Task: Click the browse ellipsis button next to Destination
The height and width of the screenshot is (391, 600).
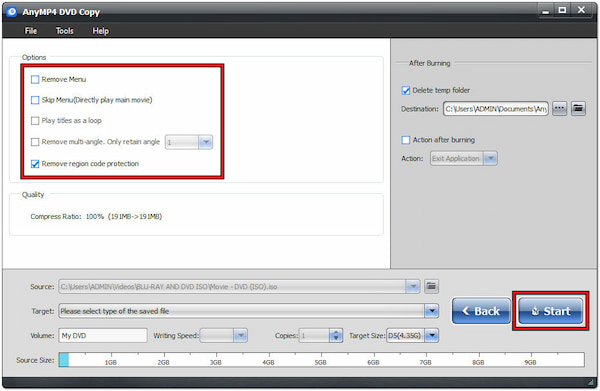Action: click(x=559, y=109)
